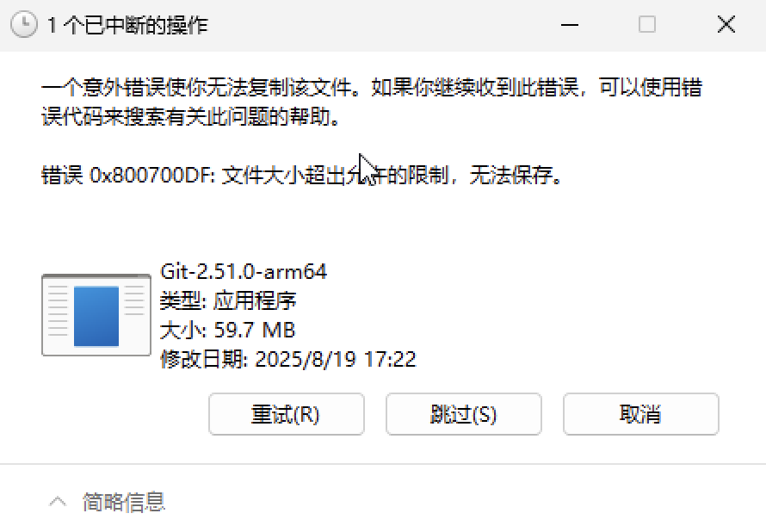Click the 文件大小超出允许的限制 error description
This screenshot has height=532, width=766.
click(x=335, y=175)
